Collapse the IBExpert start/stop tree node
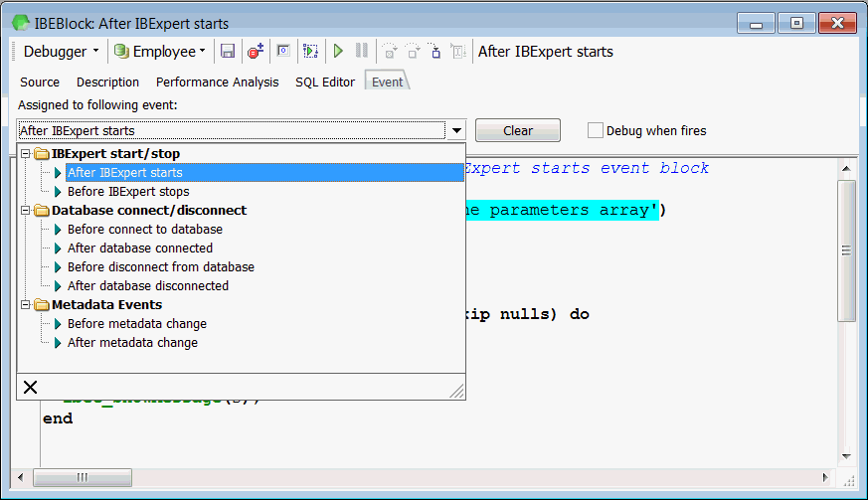 coord(26,154)
